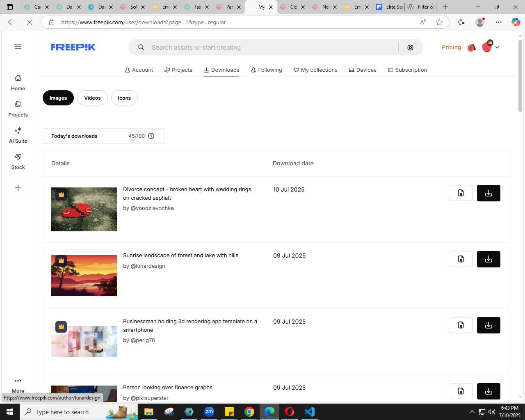The image size is (525, 420).
Task: Re-download Businessman holding app template image
Action: coord(488,325)
